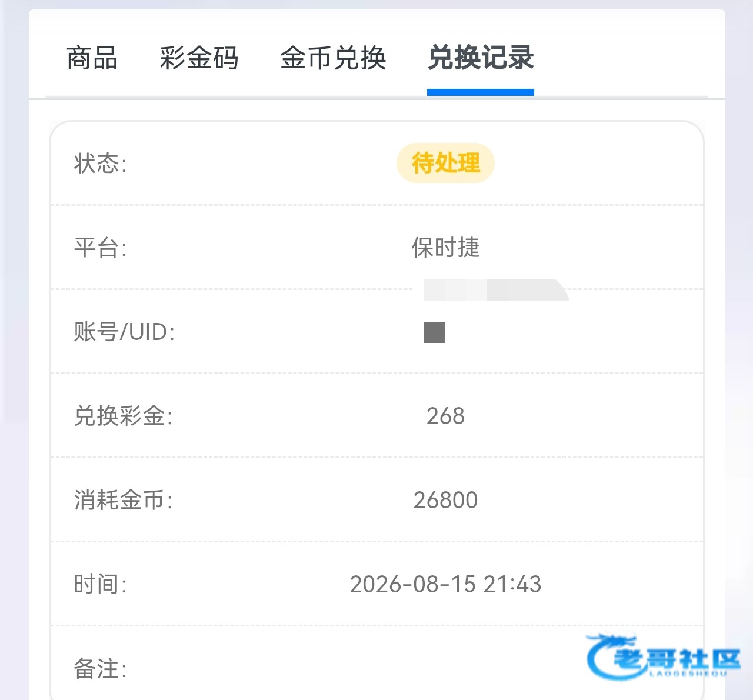The width and height of the screenshot is (753, 700).
Task: Click the 状态 label
Action: pos(100,164)
